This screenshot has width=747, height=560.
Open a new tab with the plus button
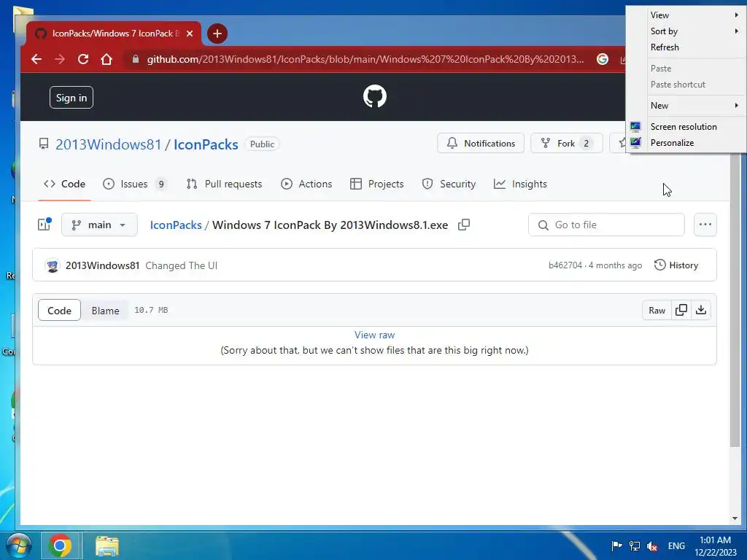pos(217,34)
